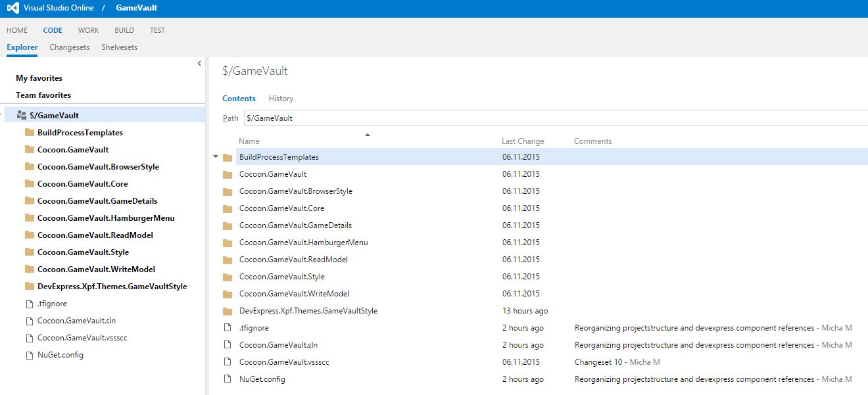Image resolution: width=868 pixels, height=395 pixels.
Task: Collapse the $/GameVault tree node
Action: 2,116
